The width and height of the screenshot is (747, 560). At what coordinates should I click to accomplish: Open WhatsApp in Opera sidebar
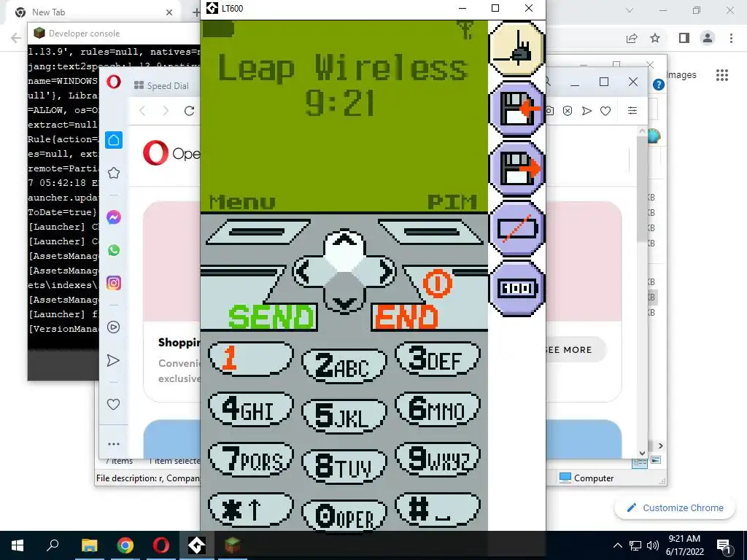[113, 250]
